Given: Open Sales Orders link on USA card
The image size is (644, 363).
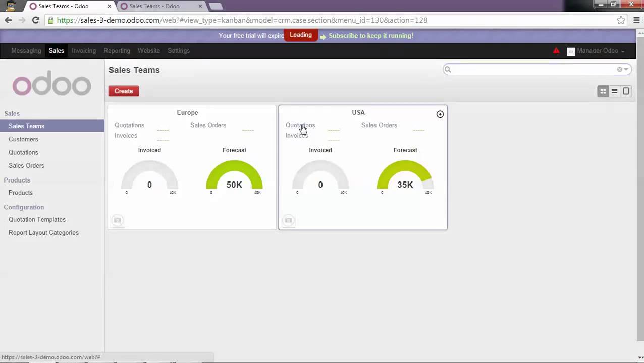Looking at the screenshot, I should 379,125.
